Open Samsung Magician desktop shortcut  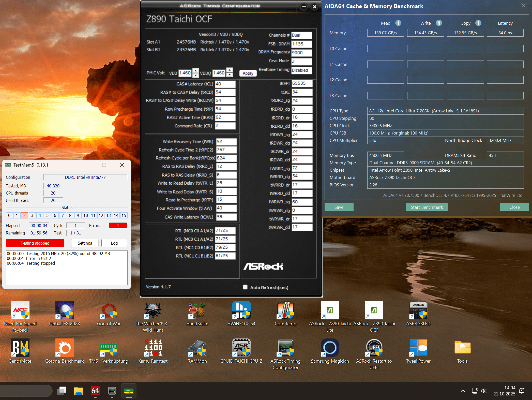tap(330, 348)
